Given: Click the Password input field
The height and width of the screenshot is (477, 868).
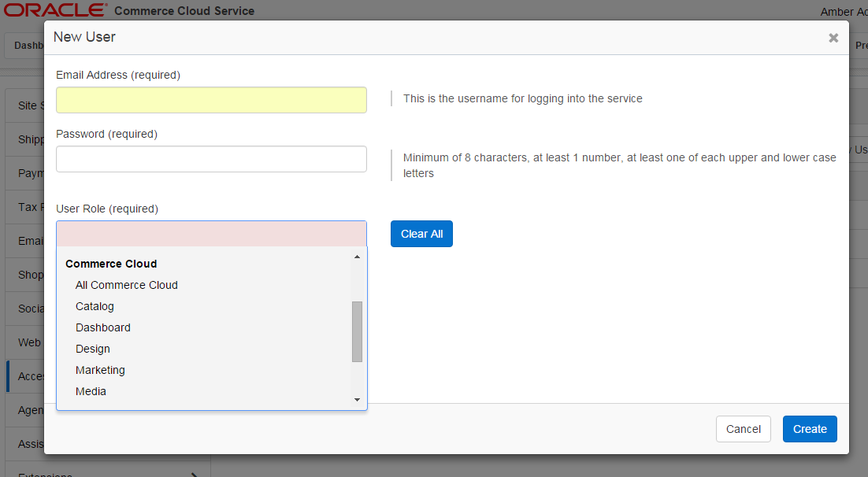Looking at the screenshot, I should pos(211,159).
